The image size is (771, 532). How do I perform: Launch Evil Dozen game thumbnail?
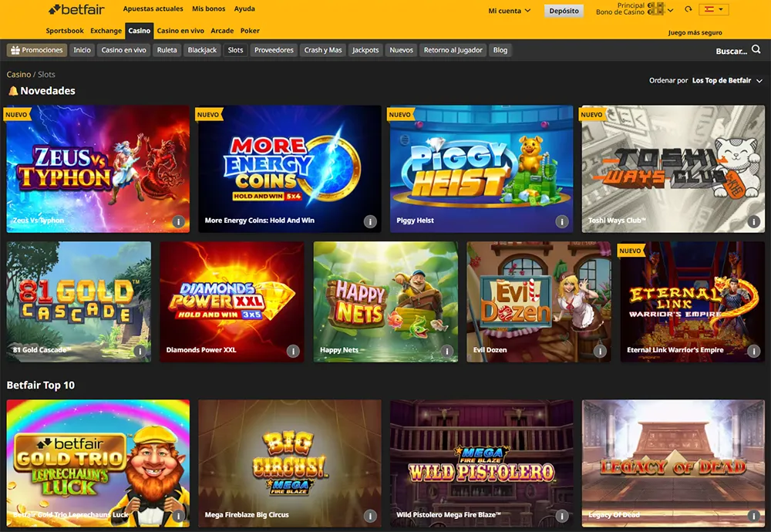[x=539, y=302]
